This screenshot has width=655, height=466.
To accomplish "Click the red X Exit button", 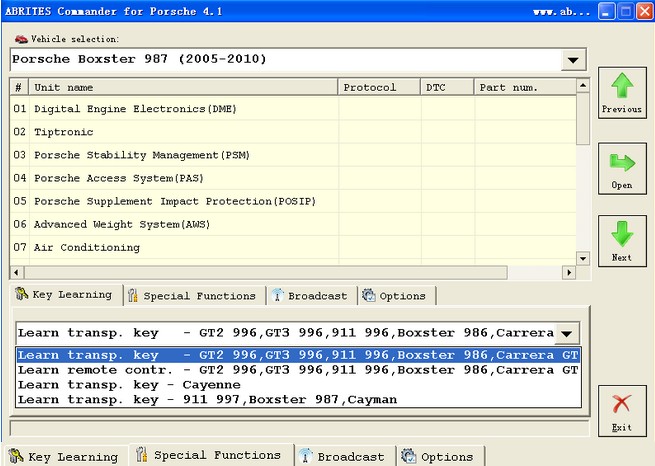I will pyautogui.click(x=622, y=411).
